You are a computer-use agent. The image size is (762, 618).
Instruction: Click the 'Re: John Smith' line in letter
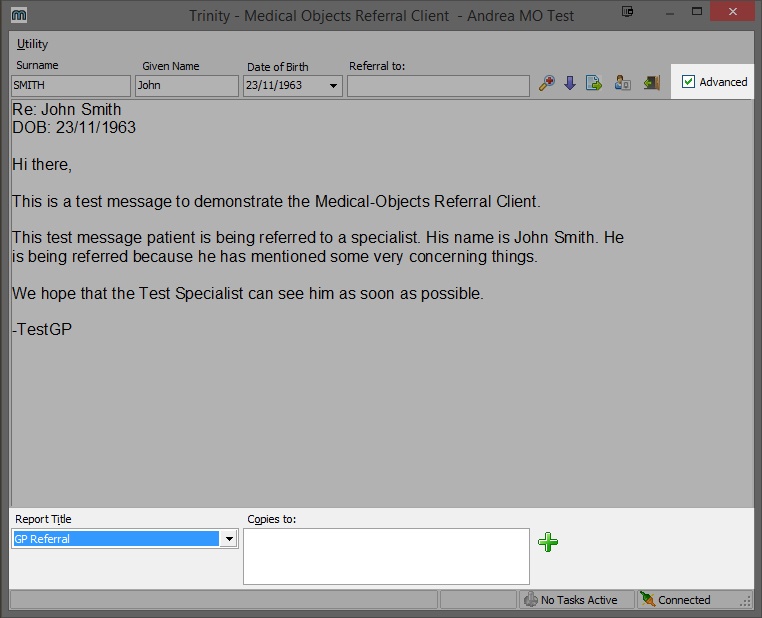pyautogui.click(x=67, y=109)
